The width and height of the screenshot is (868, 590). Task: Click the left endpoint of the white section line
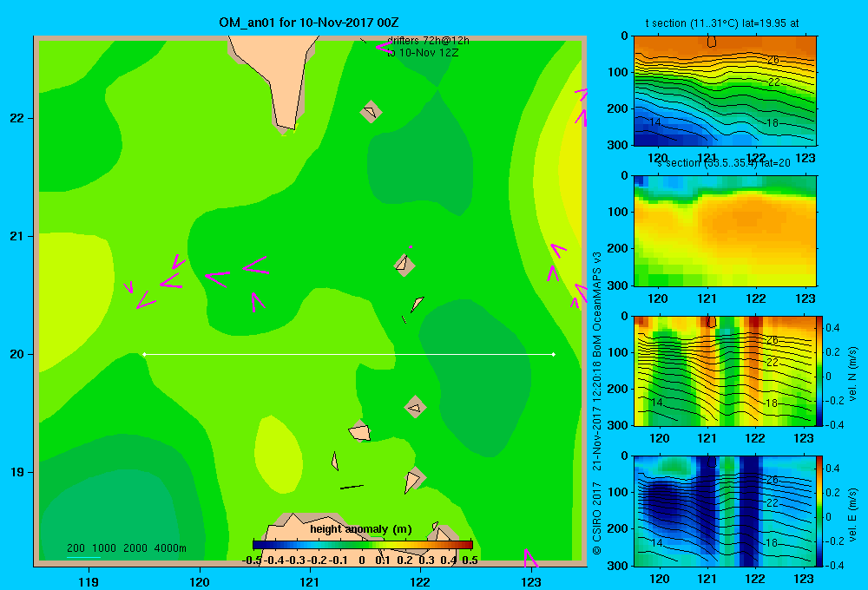coord(144,354)
